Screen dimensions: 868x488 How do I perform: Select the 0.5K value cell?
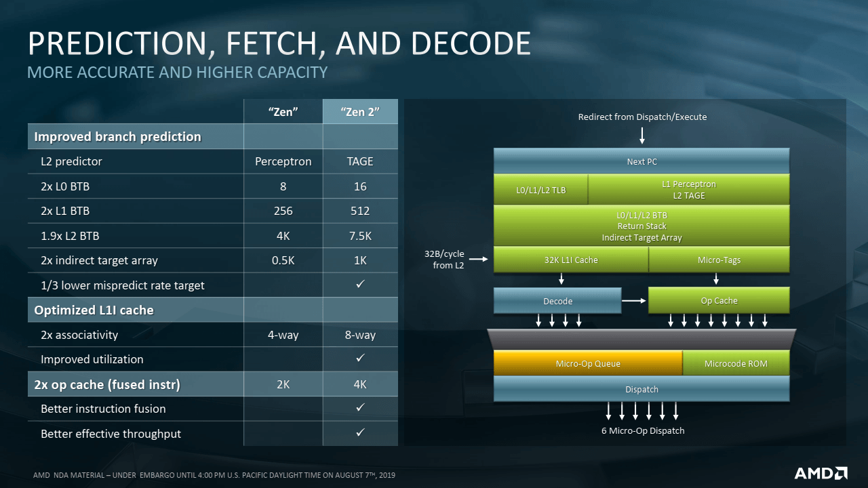coord(283,260)
